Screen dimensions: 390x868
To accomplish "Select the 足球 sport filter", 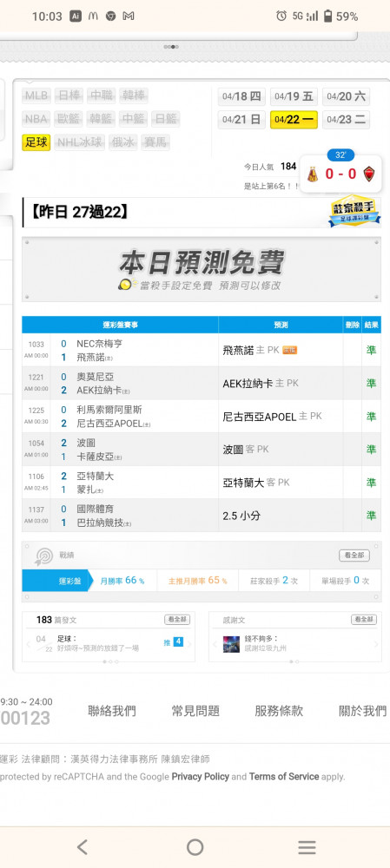I will pyautogui.click(x=36, y=142).
